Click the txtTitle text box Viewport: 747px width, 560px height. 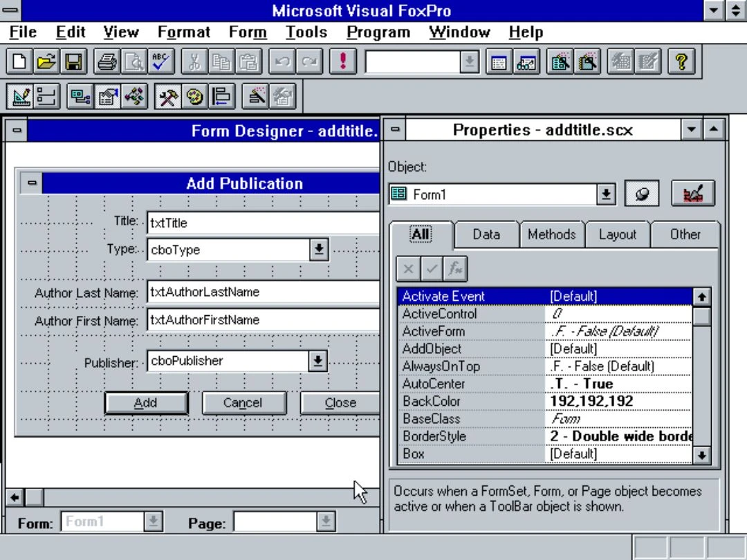tap(263, 223)
